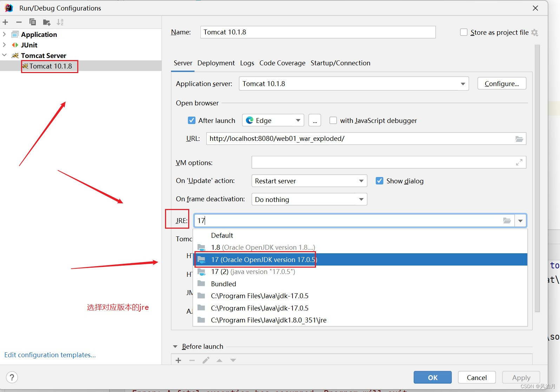This screenshot has height=392, width=560.
Task: Open help with the question mark button
Action: click(12, 378)
